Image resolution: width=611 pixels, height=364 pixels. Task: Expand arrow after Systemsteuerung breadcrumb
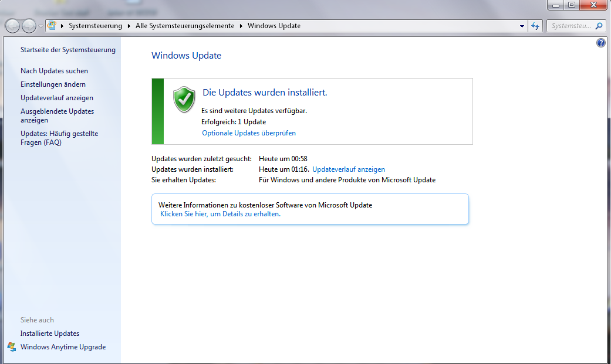click(129, 26)
